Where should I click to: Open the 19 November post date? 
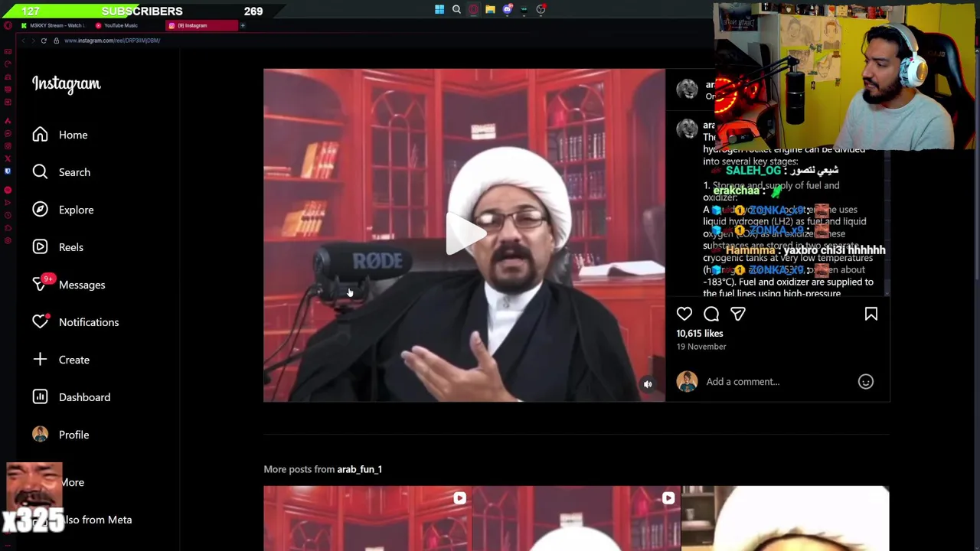(x=701, y=347)
